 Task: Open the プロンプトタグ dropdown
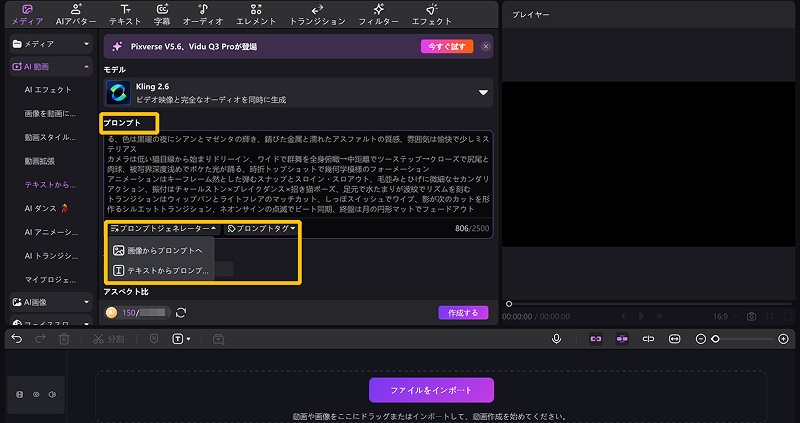[261, 229]
